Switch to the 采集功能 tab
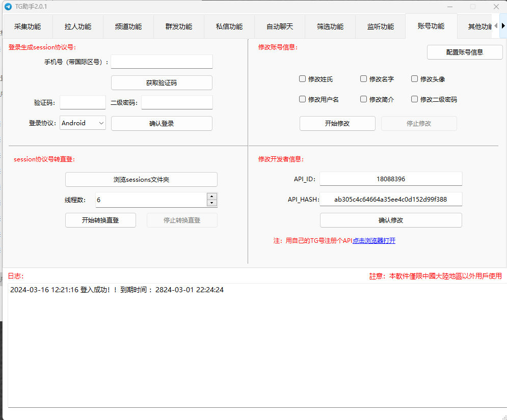The height and width of the screenshot is (420, 507). point(28,26)
